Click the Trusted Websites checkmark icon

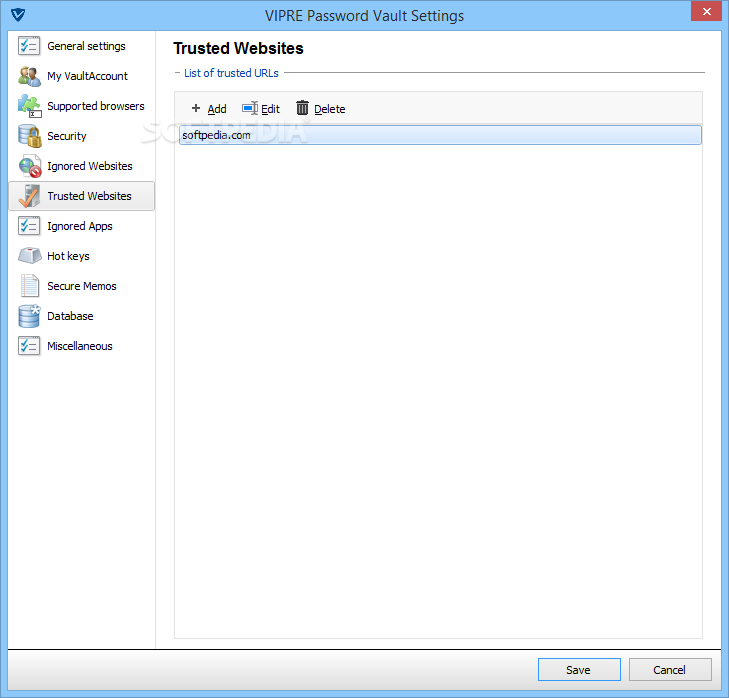(29, 196)
